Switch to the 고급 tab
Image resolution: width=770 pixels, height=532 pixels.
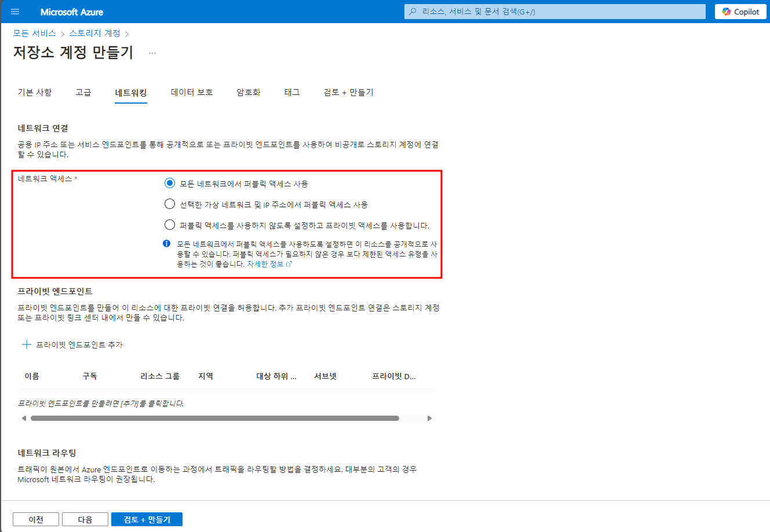click(x=83, y=92)
